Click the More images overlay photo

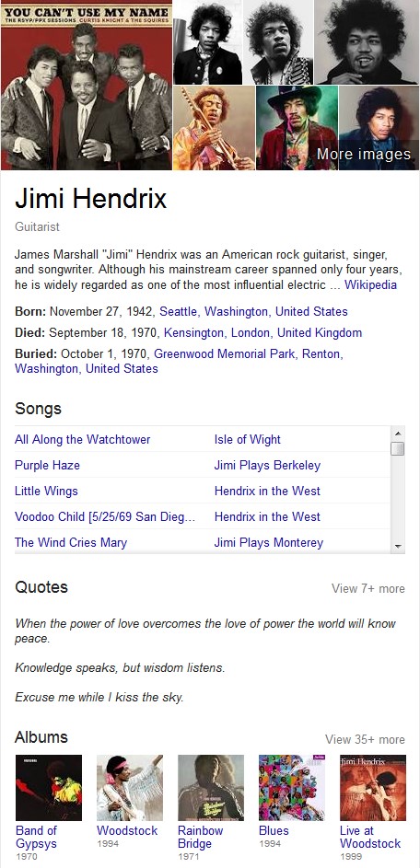pyautogui.click(x=379, y=128)
